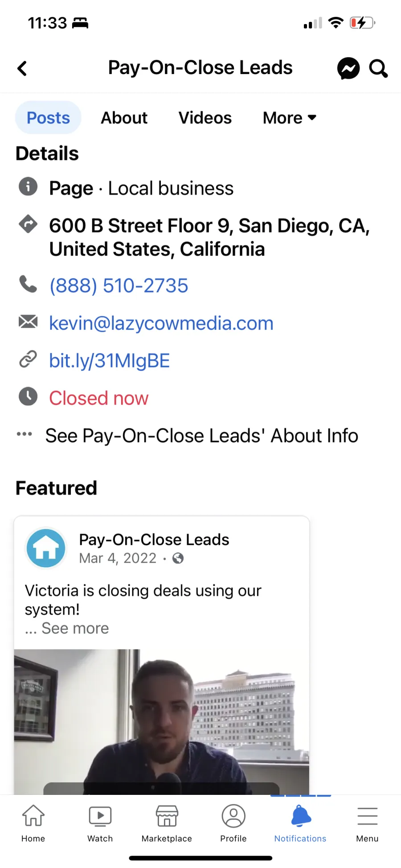Tap the 600 B Street address
The width and height of the screenshot is (401, 868).
coord(209,237)
